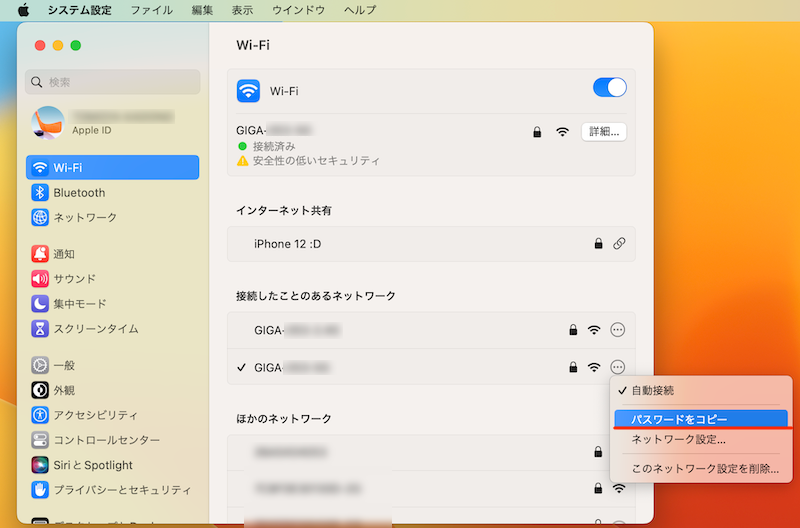Viewport: 800px width, 528px height.
Task: Open サウンド settings pane
Action: coord(74,279)
